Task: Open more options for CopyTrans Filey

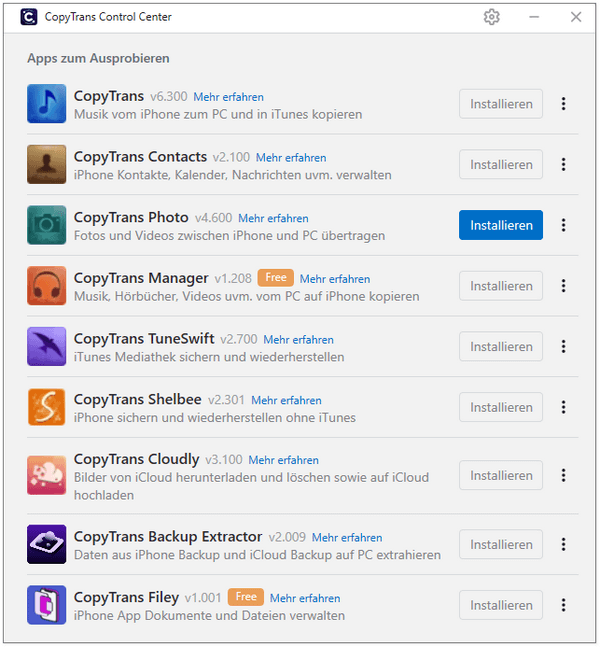Action: [x=563, y=605]
